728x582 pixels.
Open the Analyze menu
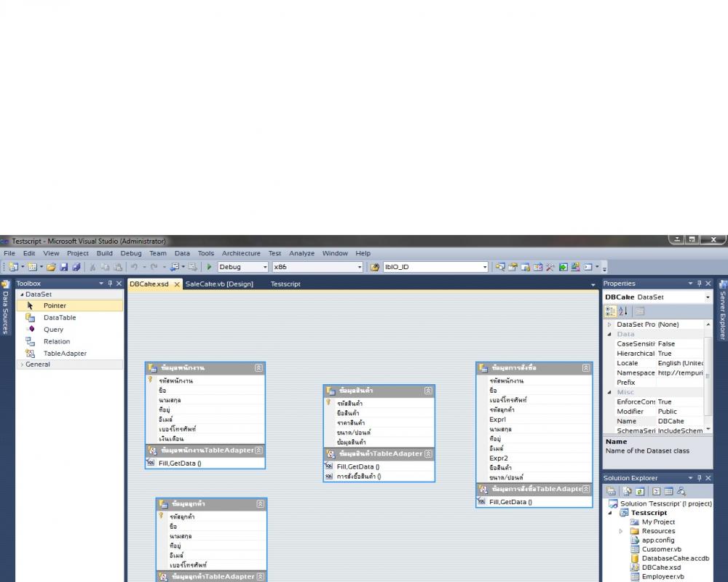point(302,253)
